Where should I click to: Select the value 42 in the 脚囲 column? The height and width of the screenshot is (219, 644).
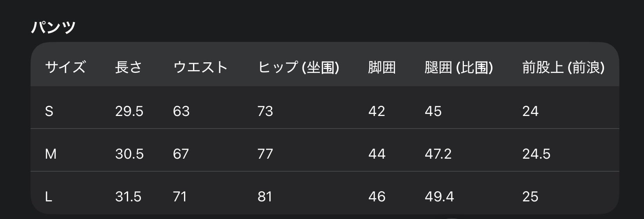pos(377,111)
